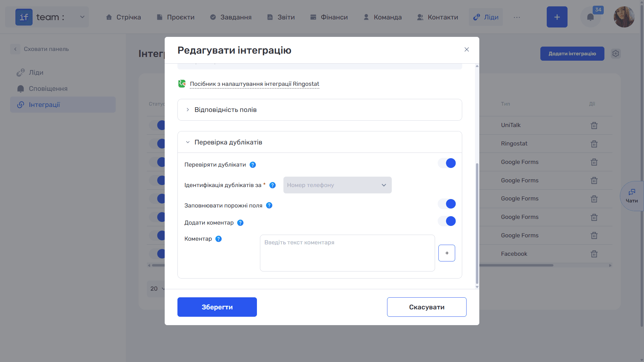Delete the UniTalk integration via trash icon
Screen dimensions: 644x362
pos(594,125)
